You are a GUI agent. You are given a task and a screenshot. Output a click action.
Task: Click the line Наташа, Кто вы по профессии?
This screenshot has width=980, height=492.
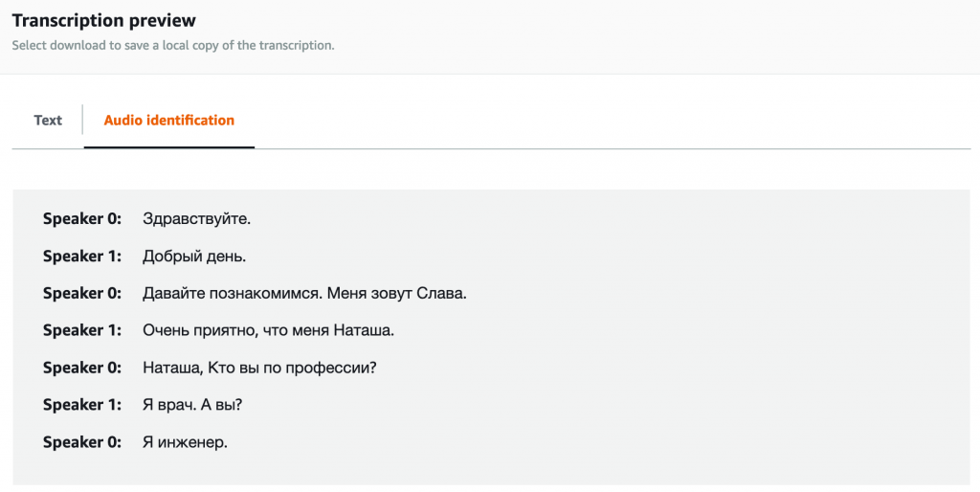[x=259, y=368]
